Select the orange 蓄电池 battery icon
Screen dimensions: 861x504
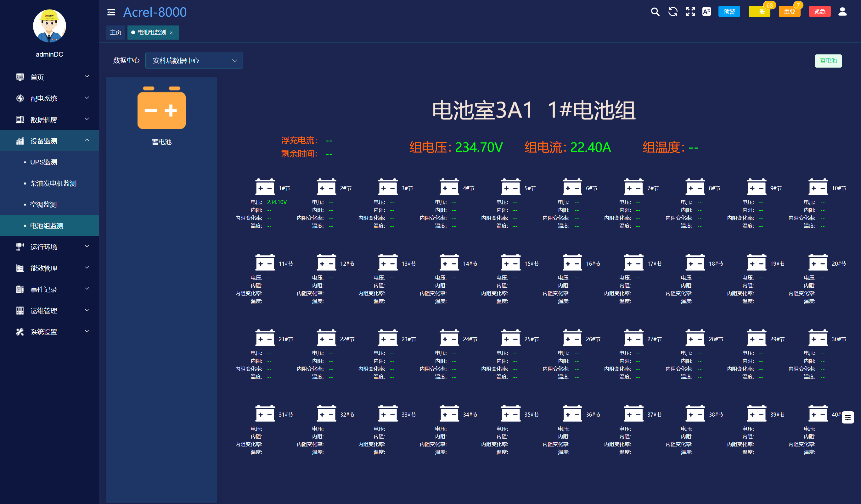[x=161, y=108]
